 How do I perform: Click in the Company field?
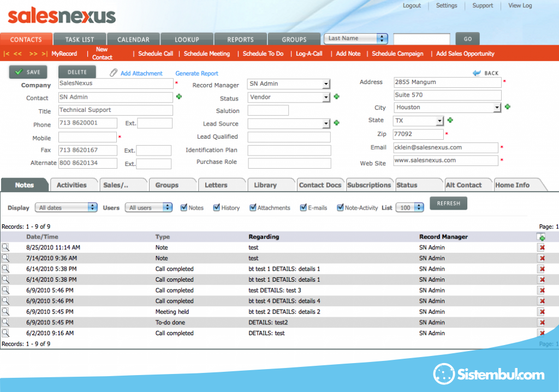coord(116,83)
